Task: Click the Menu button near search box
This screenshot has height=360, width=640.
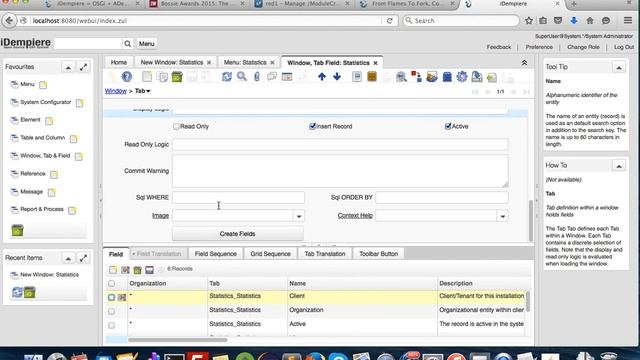Action: [147, 44]
